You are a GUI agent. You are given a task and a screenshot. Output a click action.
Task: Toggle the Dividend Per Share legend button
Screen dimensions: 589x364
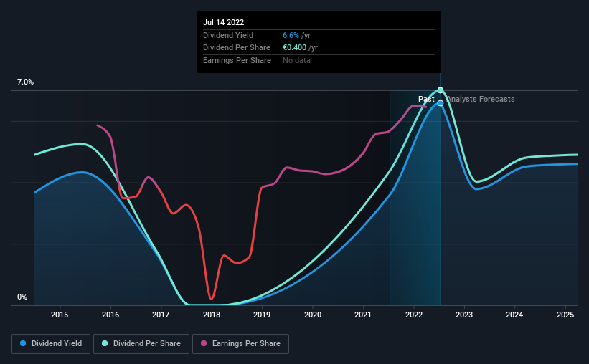coord(141,344)
